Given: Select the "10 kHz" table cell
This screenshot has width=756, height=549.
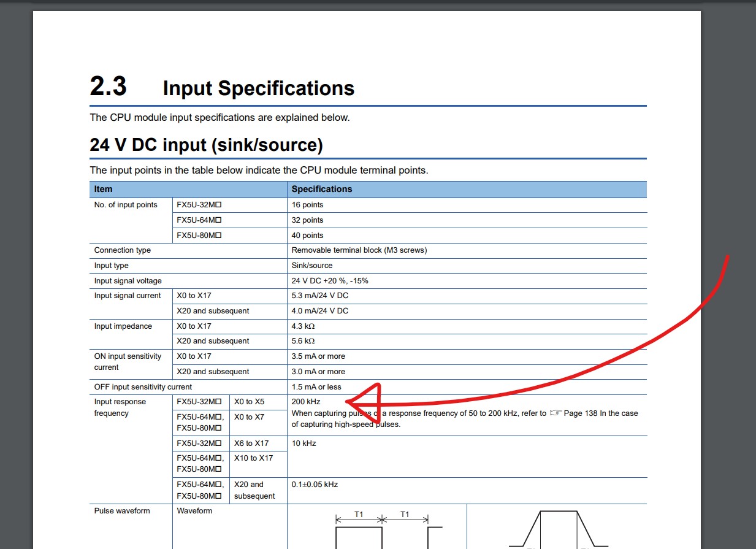Looking at the screenshot, I should [x=304, y=443].
